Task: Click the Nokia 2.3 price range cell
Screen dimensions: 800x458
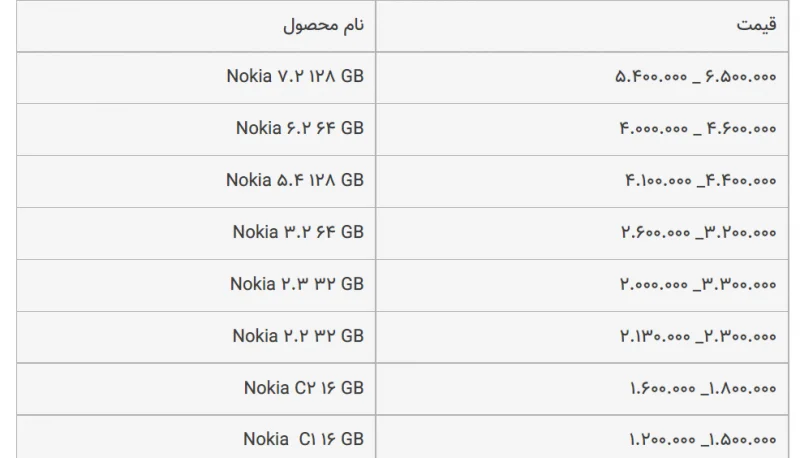Action: pos(582,286)
